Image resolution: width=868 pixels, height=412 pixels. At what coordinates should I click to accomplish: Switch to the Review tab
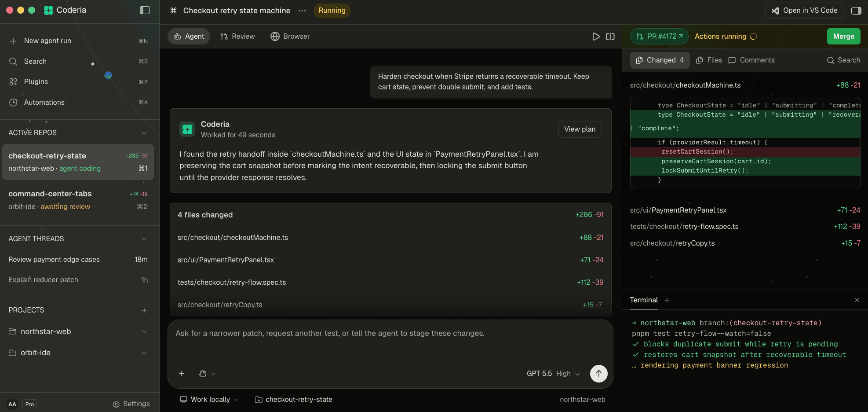pos(237,37)
